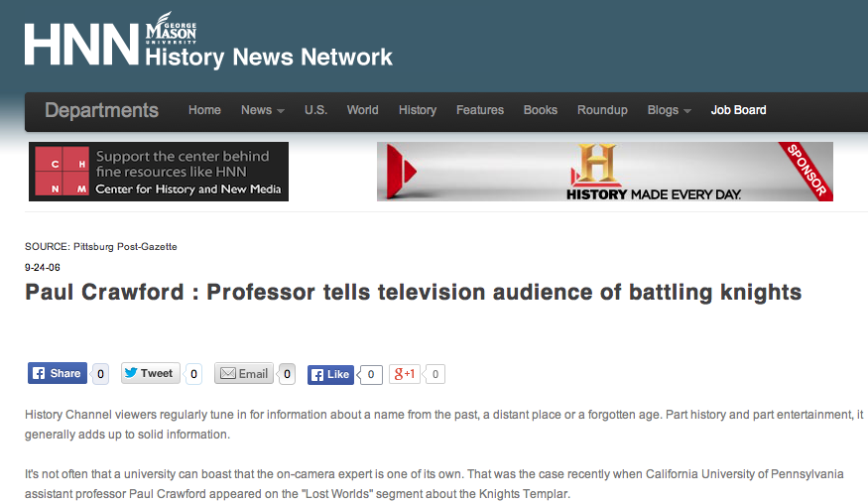Click the Paul Crawford article headline
Viewport: 868px width, 503px height.
click(x=413, y=293)
